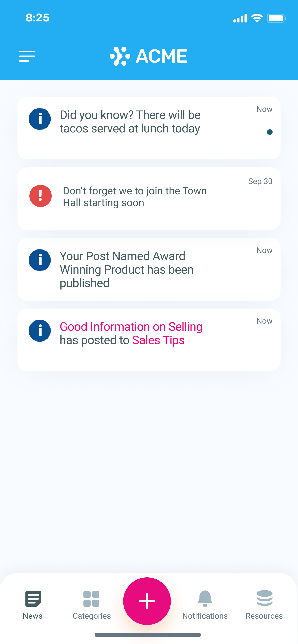Tap the pink plus create button

[147, 601]
